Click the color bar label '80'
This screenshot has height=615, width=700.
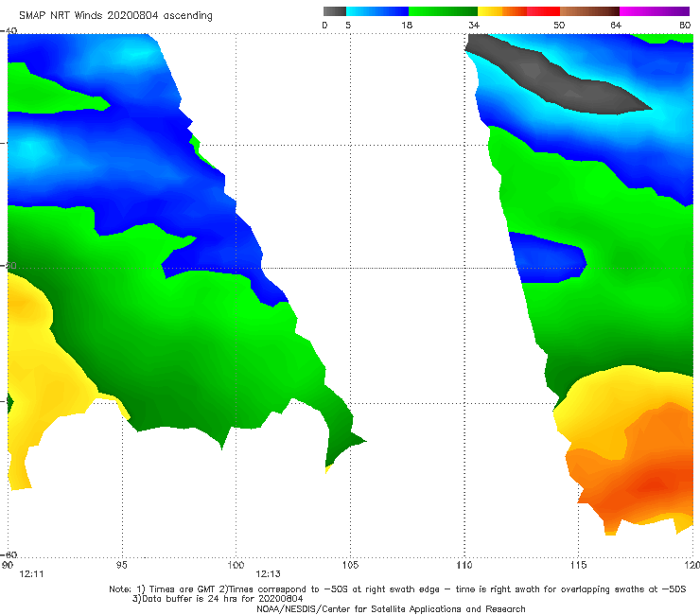685,25
